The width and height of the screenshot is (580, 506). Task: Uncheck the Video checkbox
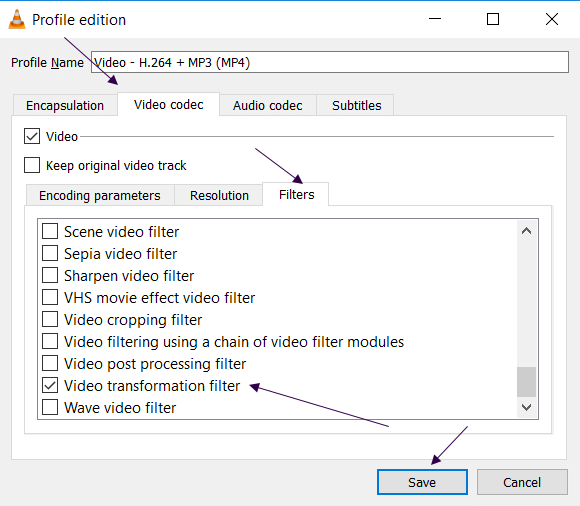32,136
